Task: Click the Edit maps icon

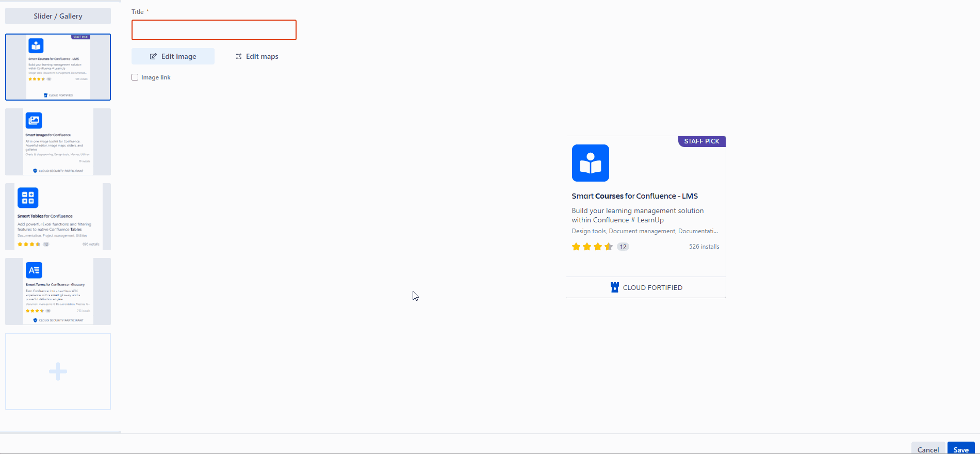Action: click(238, 56)
